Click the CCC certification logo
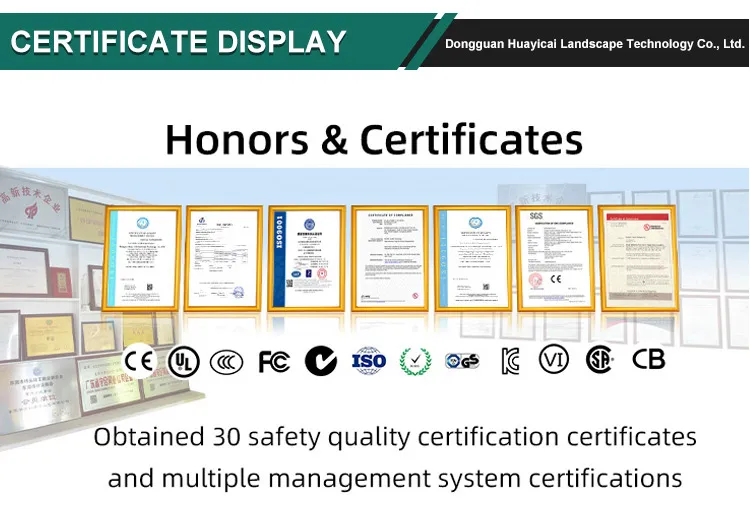750x518 pixels. coord(227,360)
